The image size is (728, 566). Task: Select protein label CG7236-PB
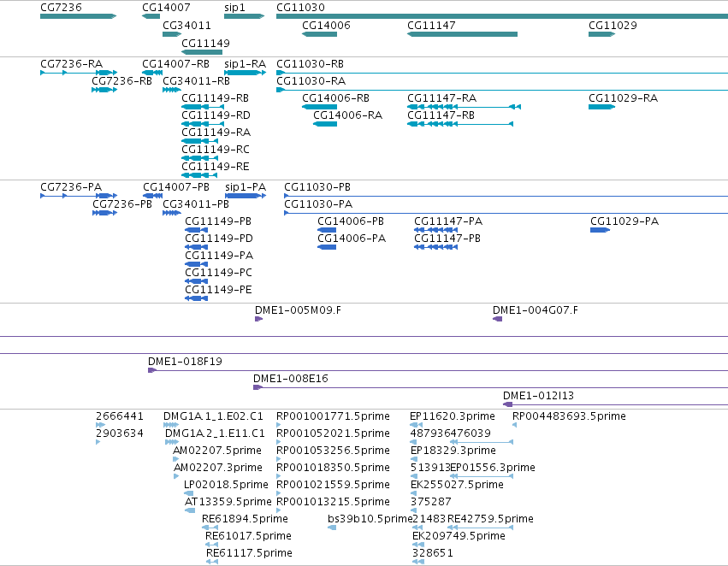(x=122, y=204)
